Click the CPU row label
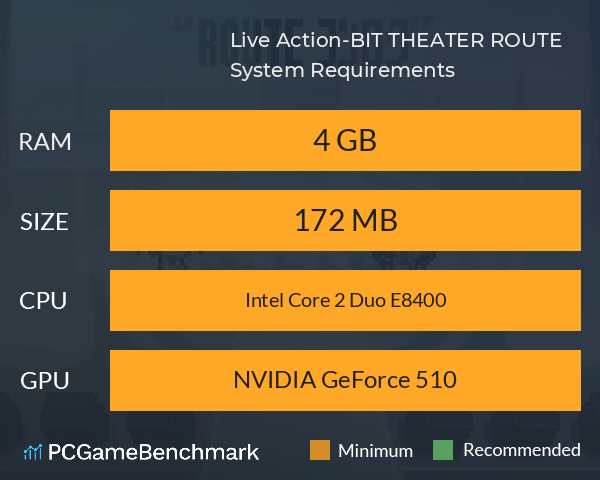This screenshot has width=600, height=480. pyautogui.click(x=43, y=301)
